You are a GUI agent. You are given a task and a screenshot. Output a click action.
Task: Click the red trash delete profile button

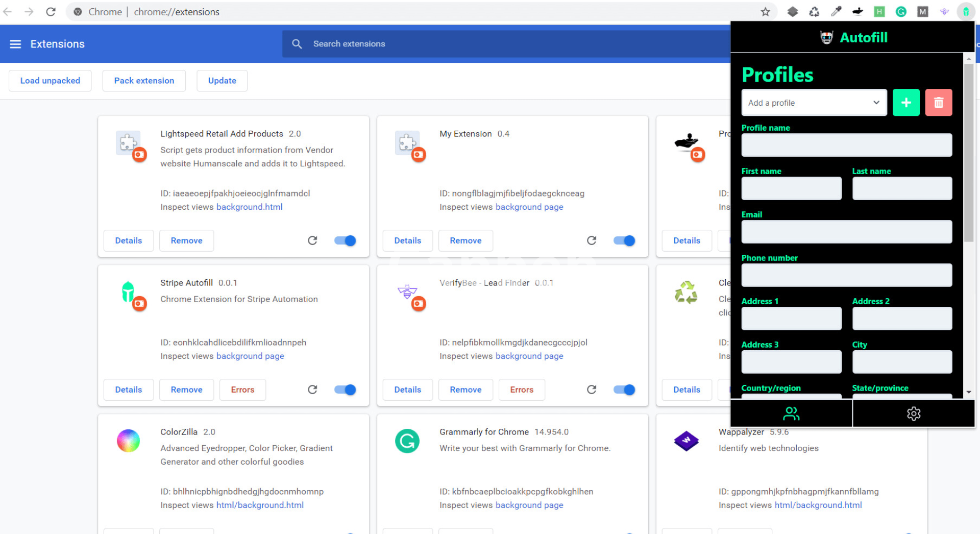938,103
